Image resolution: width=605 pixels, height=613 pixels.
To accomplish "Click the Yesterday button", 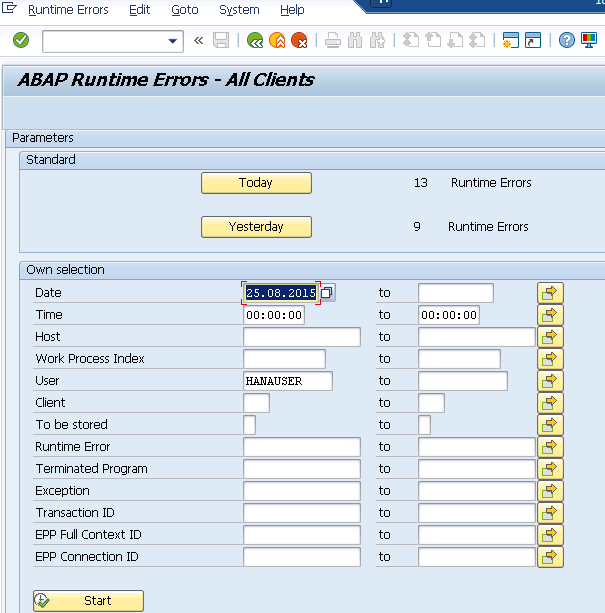I will (x=256, y=227).
